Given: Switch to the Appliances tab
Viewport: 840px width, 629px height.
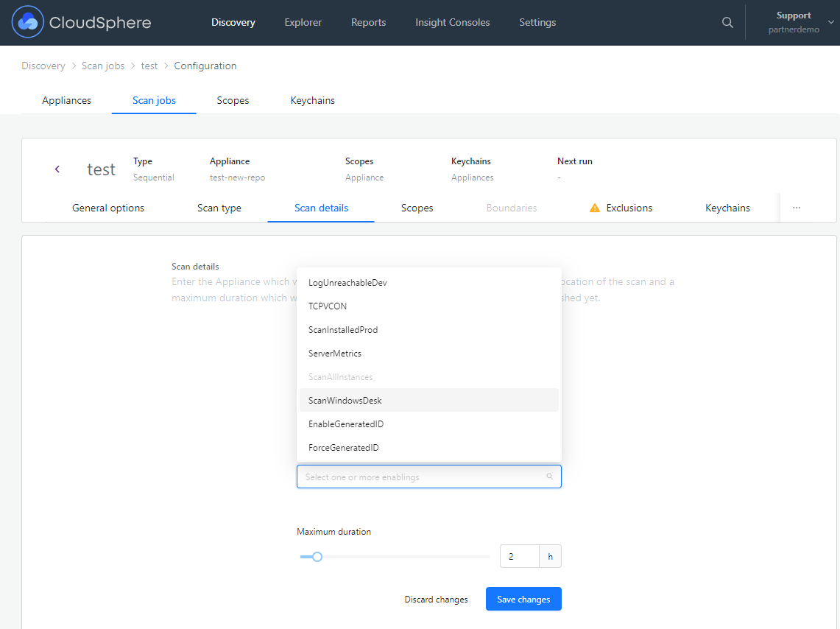Looking at the screenshot, I should [x=66, y=100].
